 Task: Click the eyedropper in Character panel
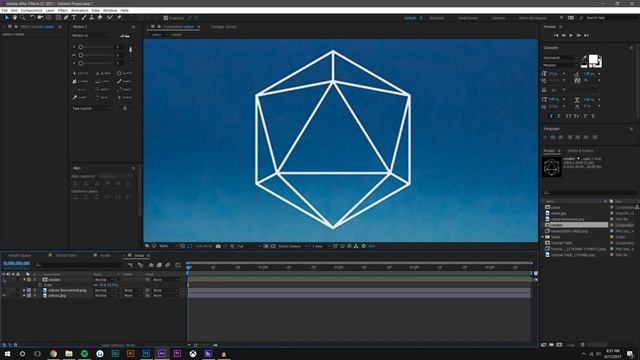(584, 58)
